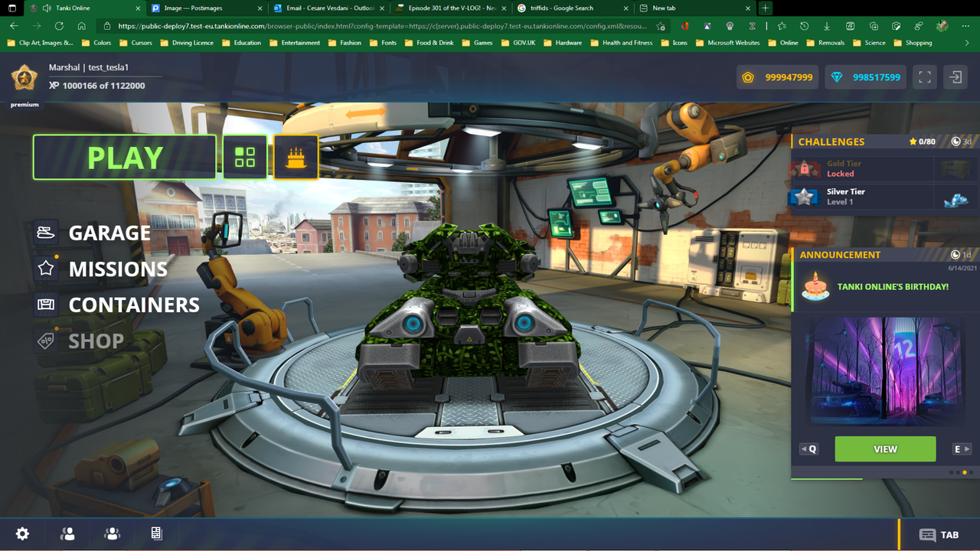Screen dimensions: 980x551
Task: Switch to Episode 301 of the V-LOG tab
Action: click(451, 8)
